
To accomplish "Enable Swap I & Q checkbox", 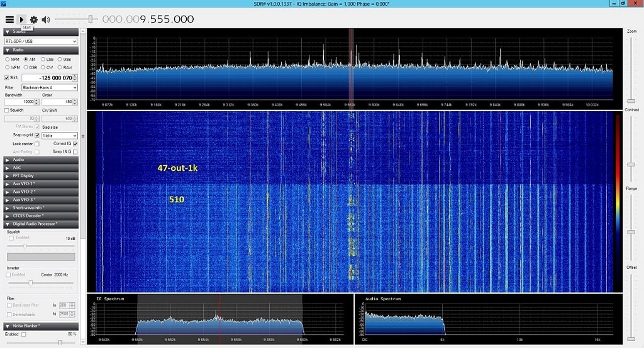I will (75, 152).
